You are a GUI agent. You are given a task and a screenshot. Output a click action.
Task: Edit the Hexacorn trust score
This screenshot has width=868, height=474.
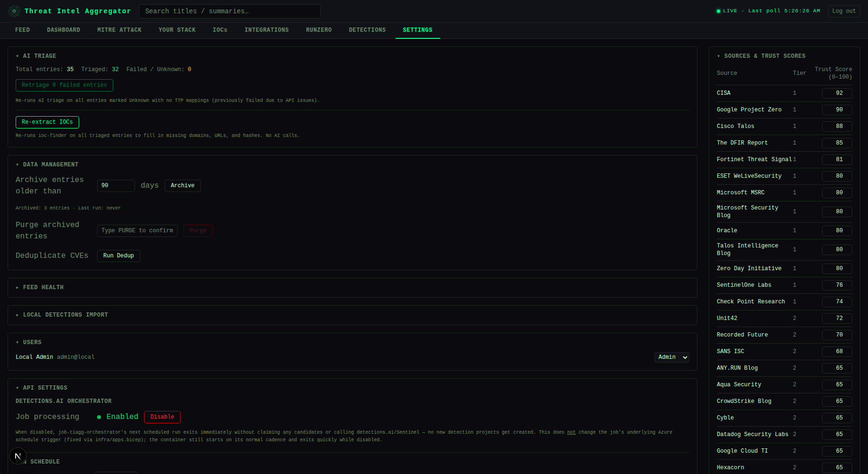[837, 468]
